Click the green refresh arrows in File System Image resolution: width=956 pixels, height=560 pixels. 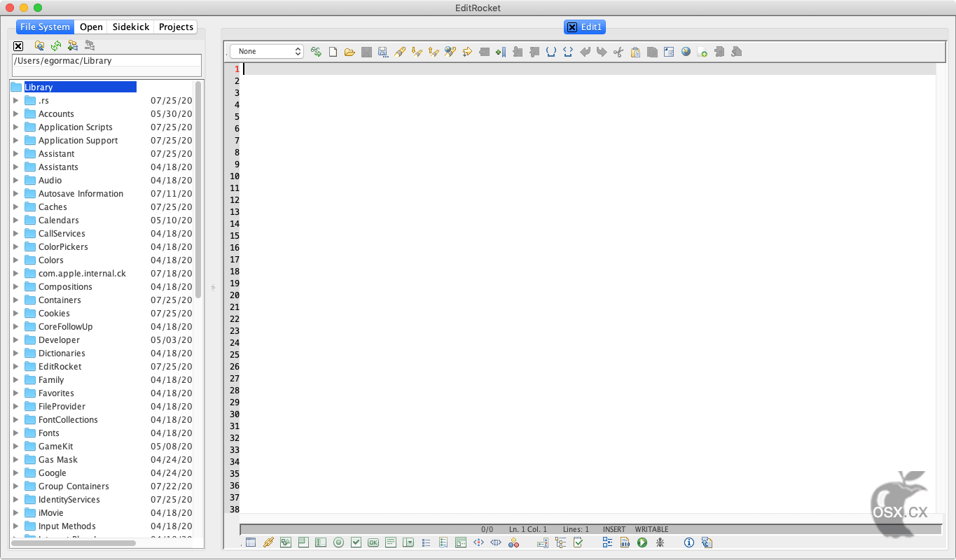[x=55, y=45]
